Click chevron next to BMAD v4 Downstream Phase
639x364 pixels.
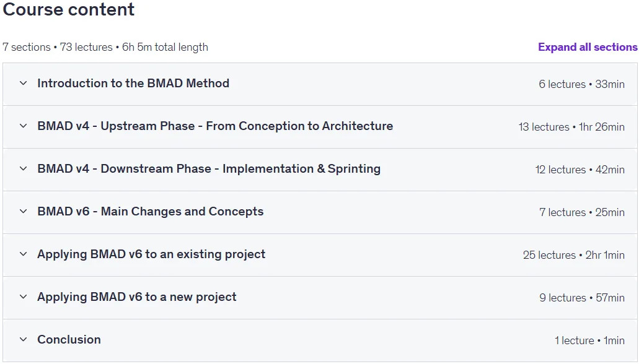pos(23,169)
